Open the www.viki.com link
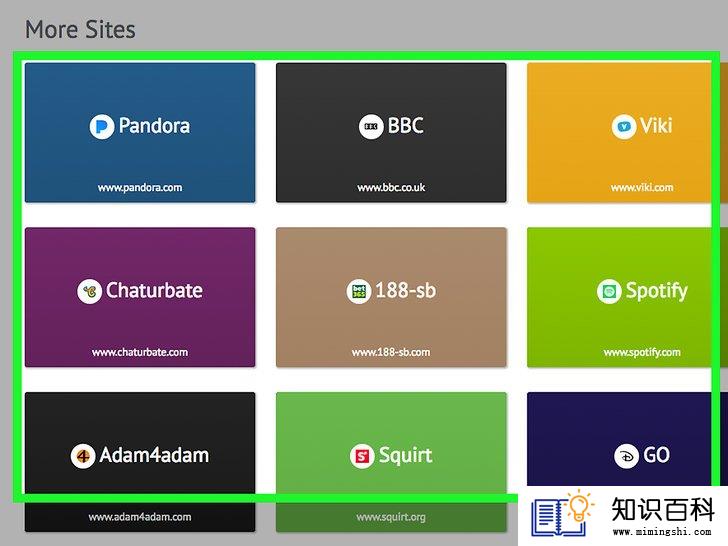The height and width of the screenshot is (546, 728). click(642, 188)
